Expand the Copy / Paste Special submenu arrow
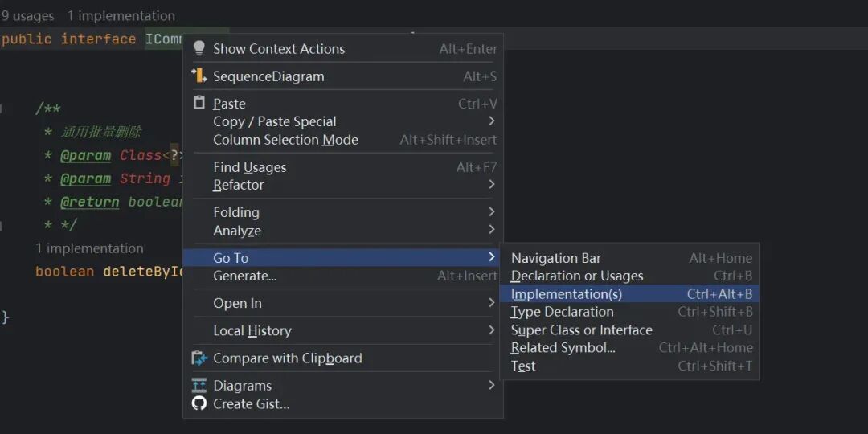The image size is (868, 434). 492,121
